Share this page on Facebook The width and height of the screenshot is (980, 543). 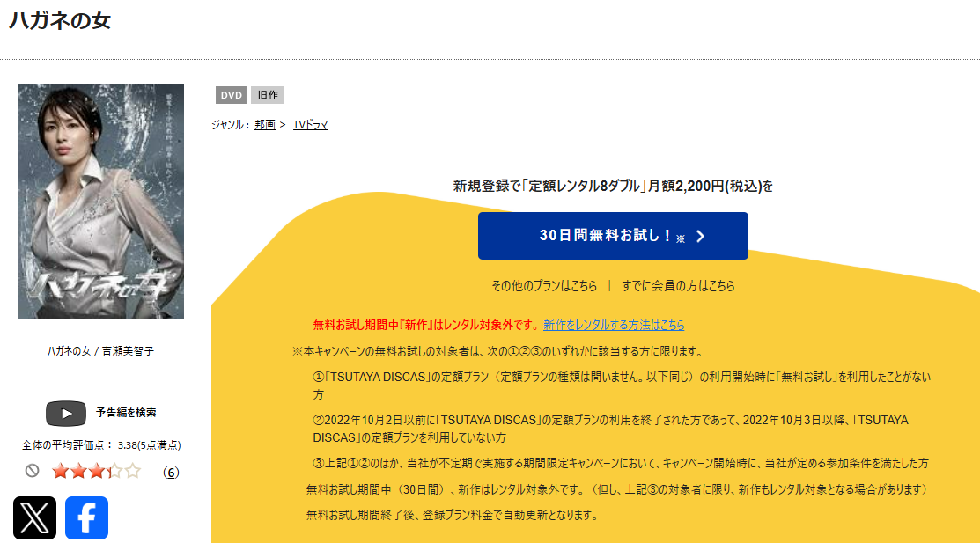(85, 518)
